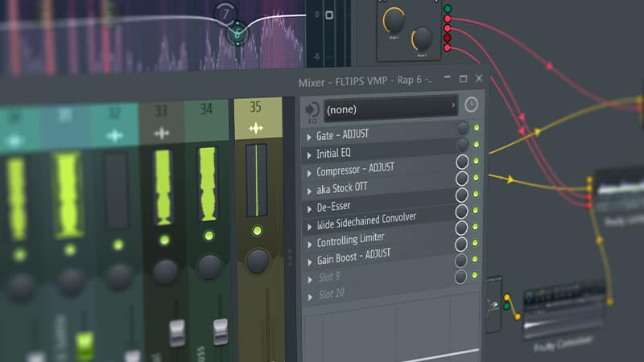
Task: Toggle the De-Esser on/off LED
Action: (x=476, y=194)
